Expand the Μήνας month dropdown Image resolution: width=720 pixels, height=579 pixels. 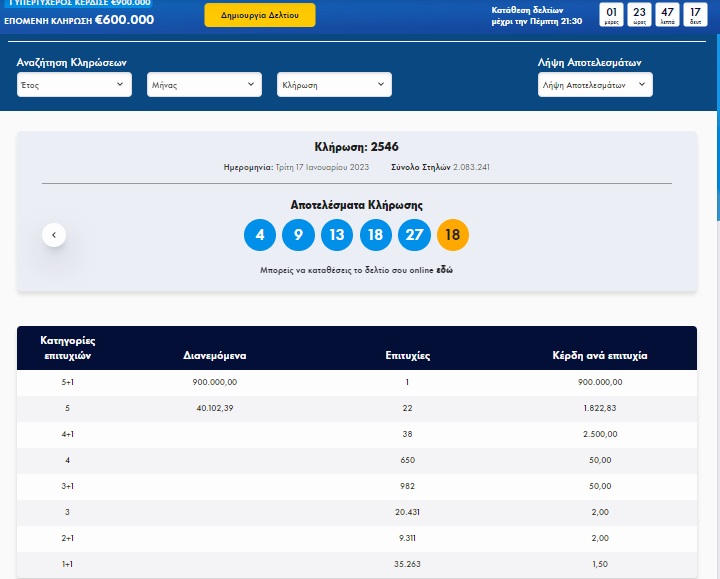(x=204, y=85)
